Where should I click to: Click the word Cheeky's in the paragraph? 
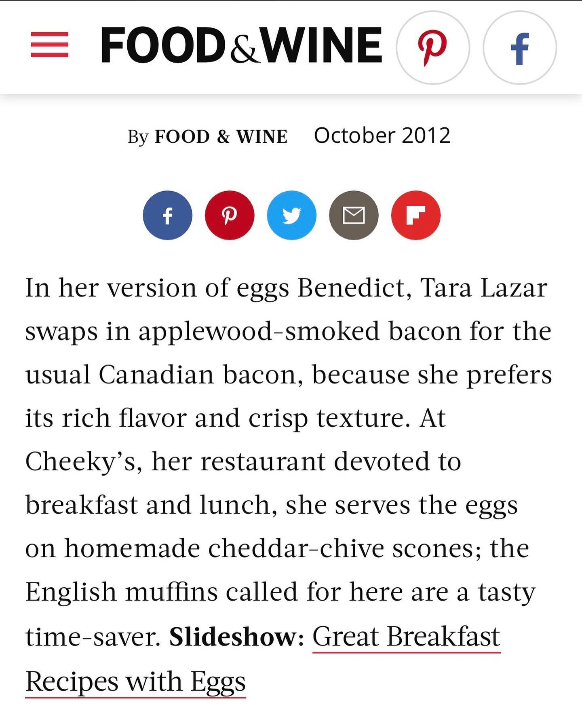(84, 461)
